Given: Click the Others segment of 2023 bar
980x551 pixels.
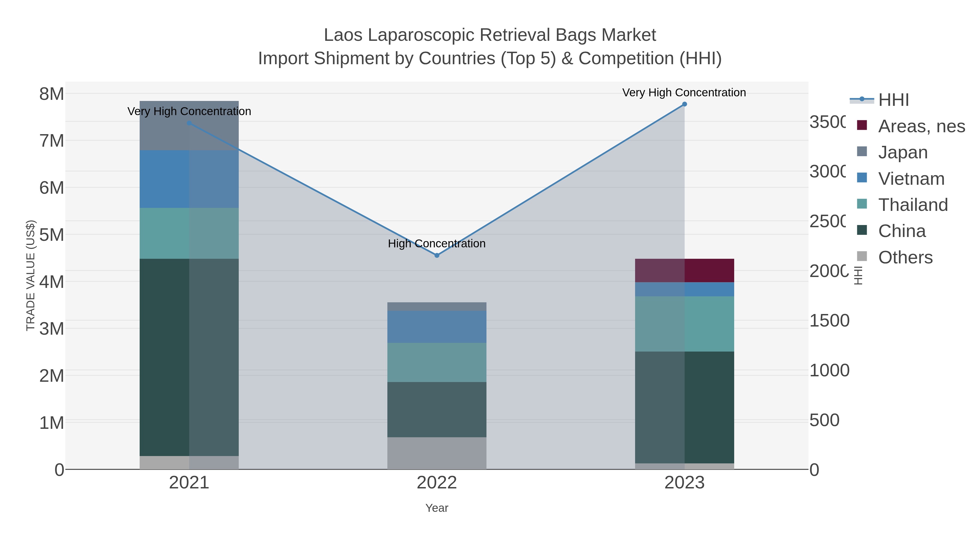Looking at the screenshot, I should click(684, 467).
